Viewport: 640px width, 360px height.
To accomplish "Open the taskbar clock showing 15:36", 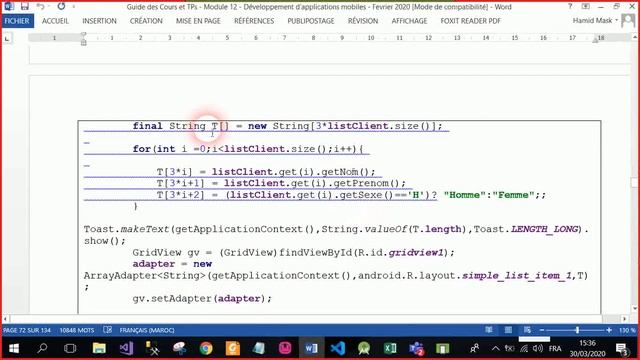I will 587,348.
